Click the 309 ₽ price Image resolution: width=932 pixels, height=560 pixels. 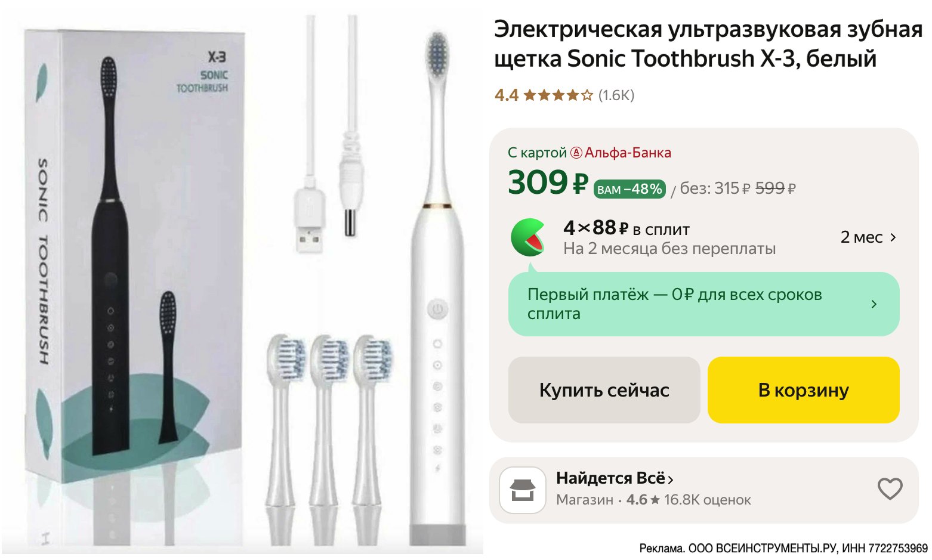pos(548,182)
